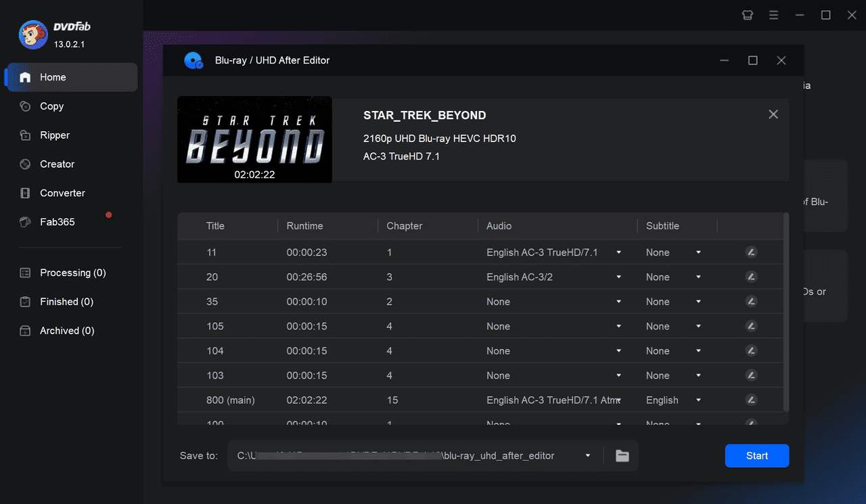The image size is (866, 504).
Task: Click the Fab365 icon
Action: (25, 222)
